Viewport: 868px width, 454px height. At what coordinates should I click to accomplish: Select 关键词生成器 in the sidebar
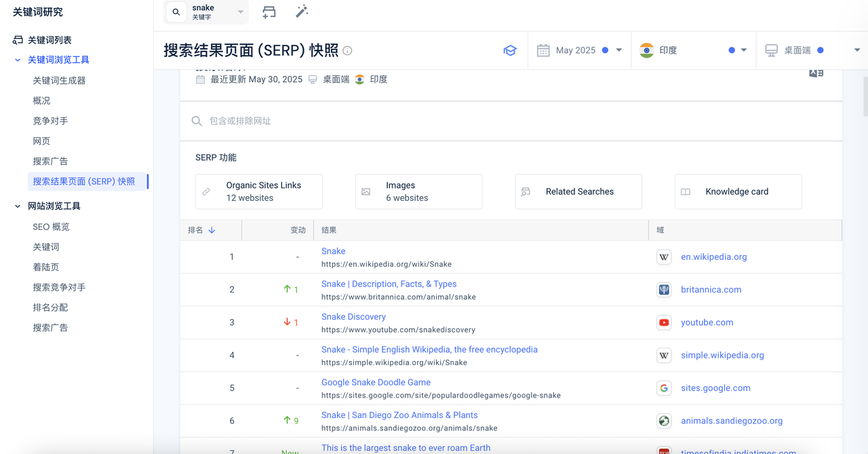[59, 80]
